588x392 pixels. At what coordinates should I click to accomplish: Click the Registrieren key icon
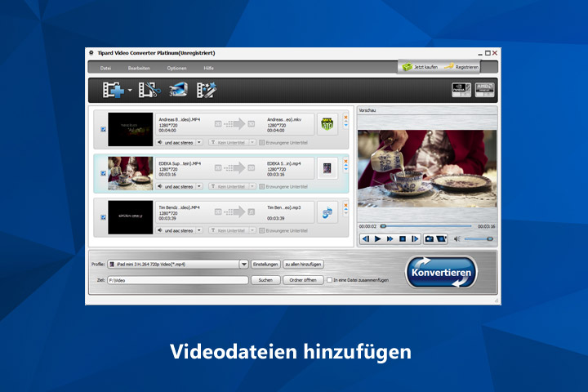point(448,66)
